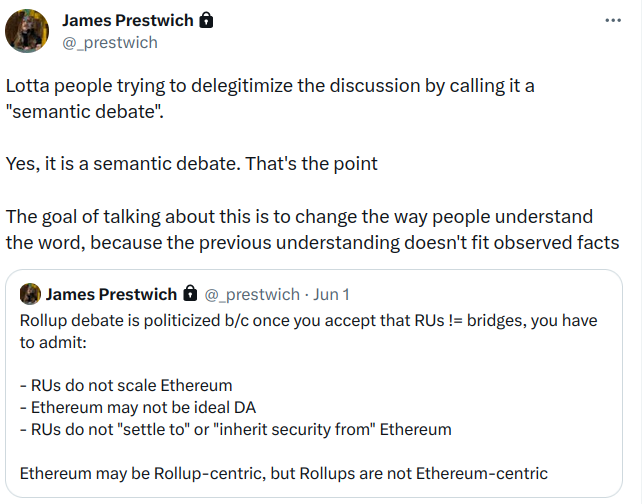
Task: Click the @_prestwich handle in the quoted tweet
Action: coord(251,294)
